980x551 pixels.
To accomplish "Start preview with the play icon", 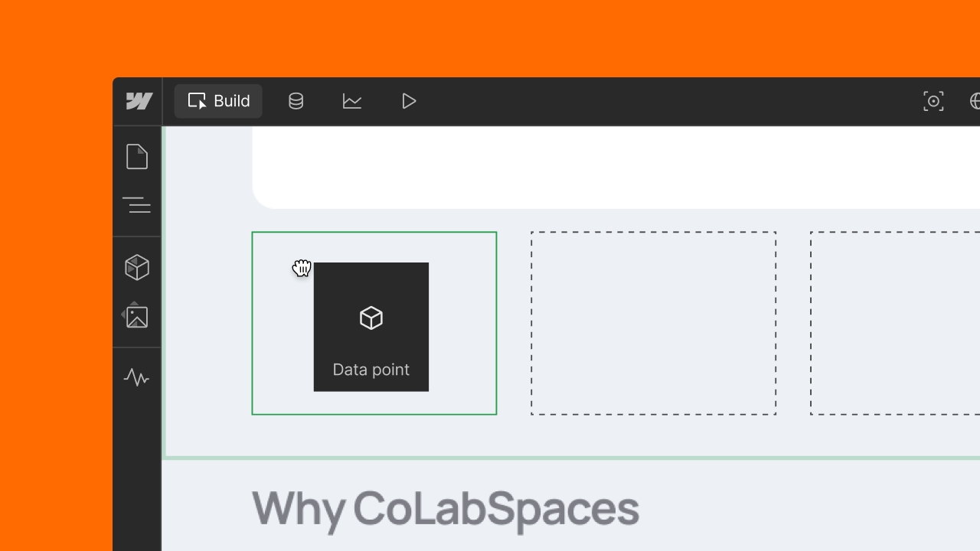I will (x=409, y=100).
